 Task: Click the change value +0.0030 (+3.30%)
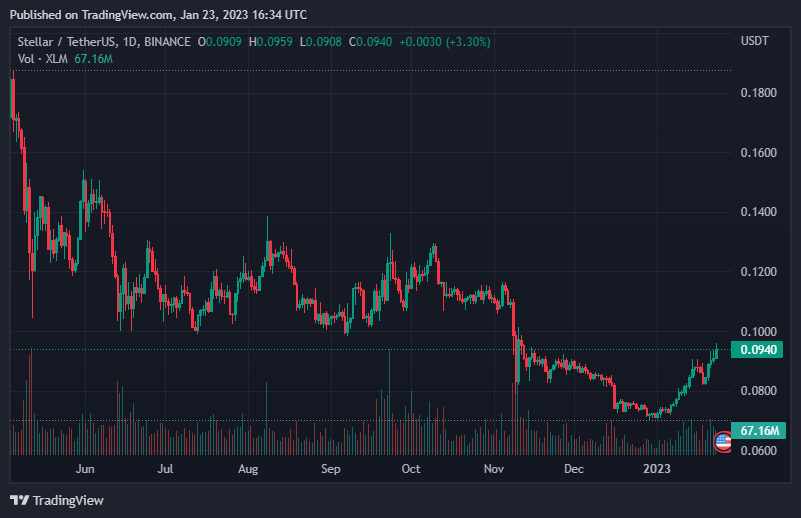(x=444, y=42)
